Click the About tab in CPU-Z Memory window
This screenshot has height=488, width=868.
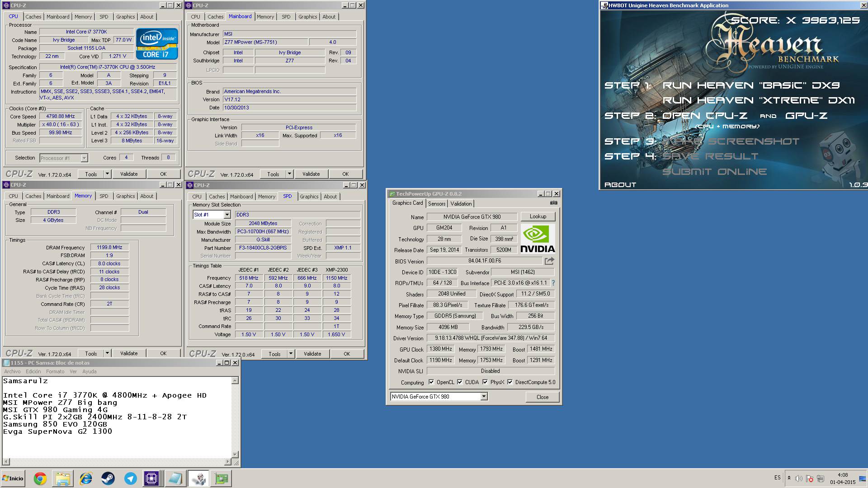[146, 196]
